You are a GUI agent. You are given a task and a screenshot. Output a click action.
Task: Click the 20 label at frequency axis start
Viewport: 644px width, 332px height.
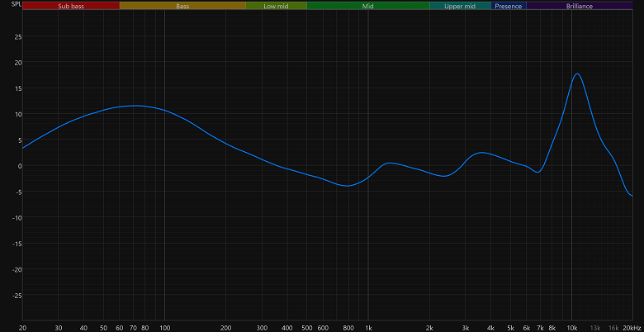tap(22, 328)
